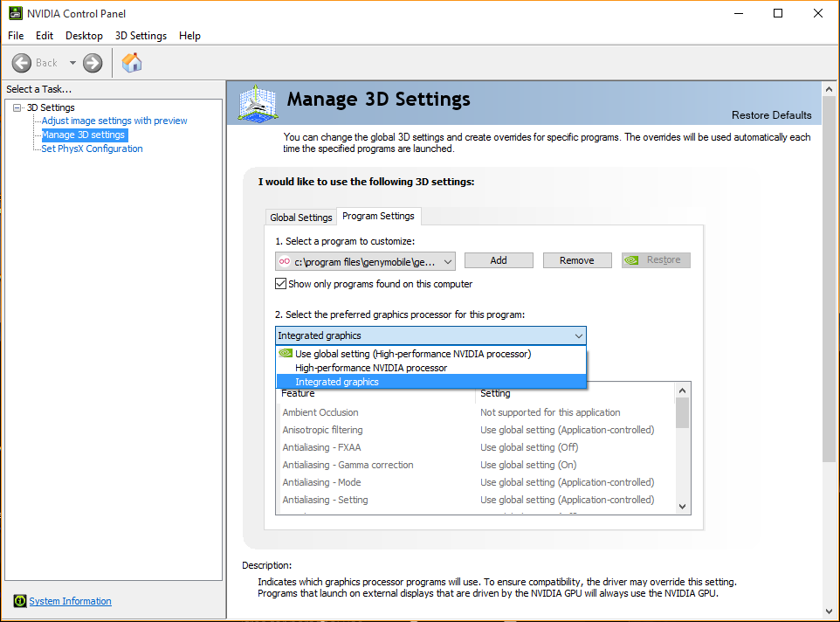Select the Antialiasing - Setting feature row
840x622 pixels.
[x=476, y=500]
